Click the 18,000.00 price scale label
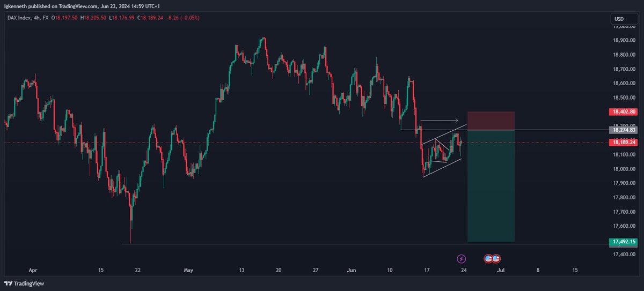The height and width of the screenshot is (291, 644). point(624,169)
